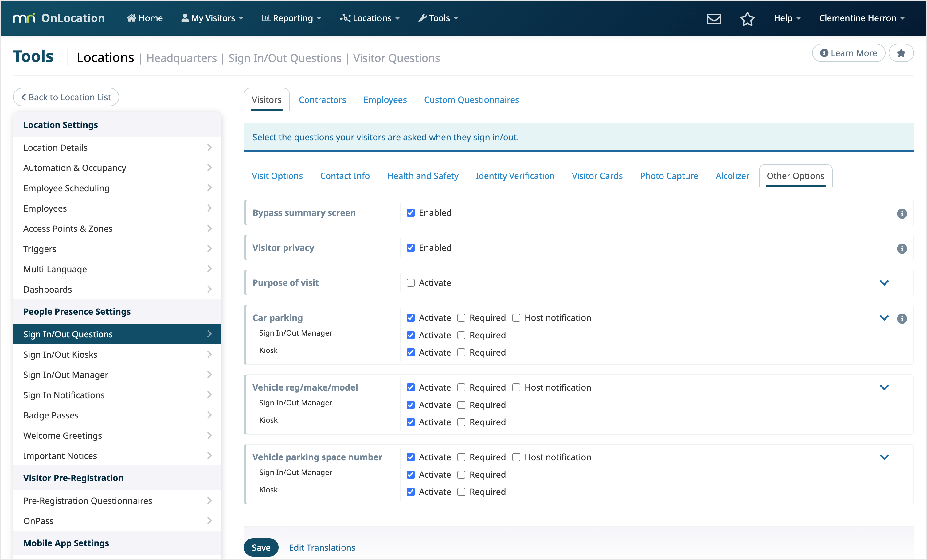Open OnPass in the sidebar
Screen dimensions: 927x560
[x=117, y=521]
